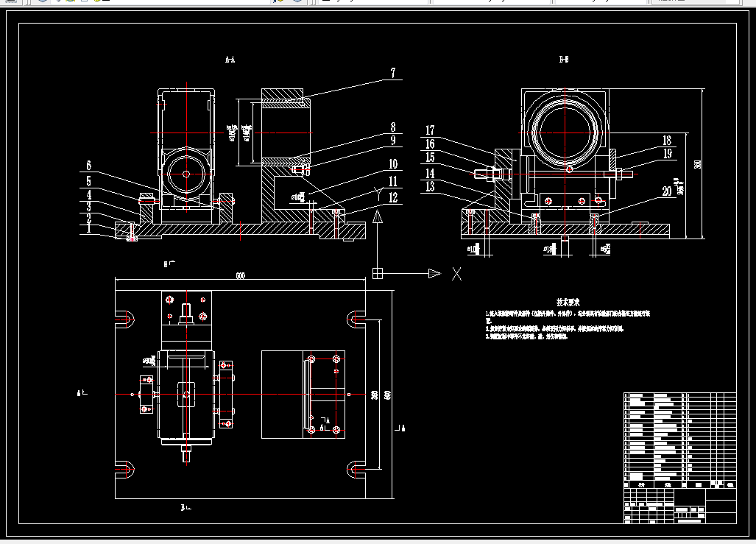The image size is (756, 544).
Task: Click the X axis label
Action: point(456,274)
